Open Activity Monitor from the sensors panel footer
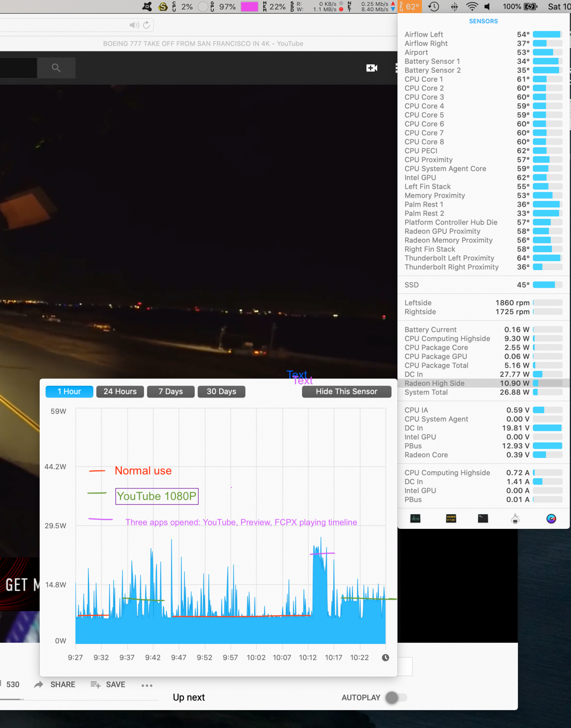Image resolution: width=571 pixels, height=728 pixels. [x=415, y=518]
